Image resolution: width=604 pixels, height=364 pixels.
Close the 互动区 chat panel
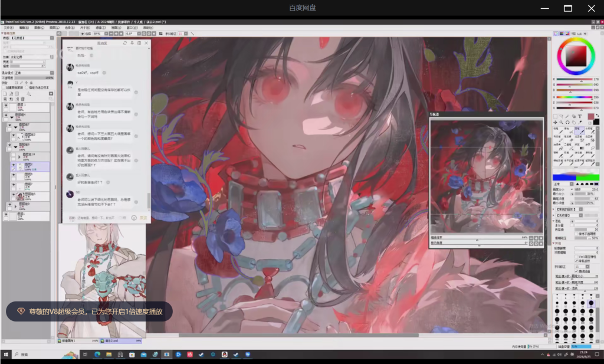(x=146, y=43)
